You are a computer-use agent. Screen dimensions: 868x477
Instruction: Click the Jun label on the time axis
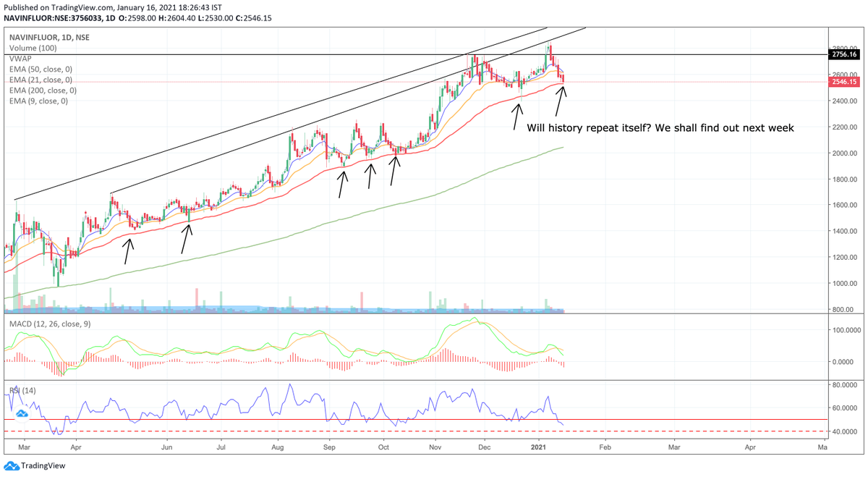(x=167, y=448)
